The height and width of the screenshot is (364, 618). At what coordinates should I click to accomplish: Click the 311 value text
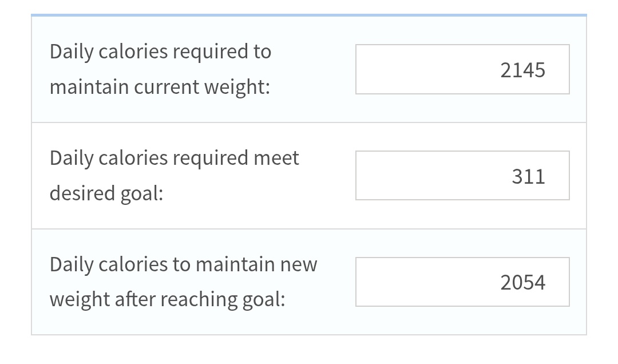pos(528,176)
